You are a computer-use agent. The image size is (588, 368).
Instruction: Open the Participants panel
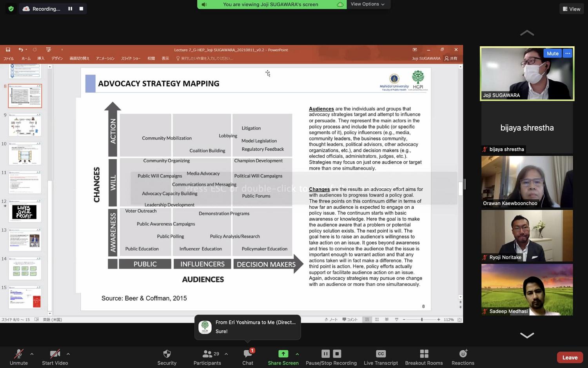pyautogui.click(x=207, y=357)
